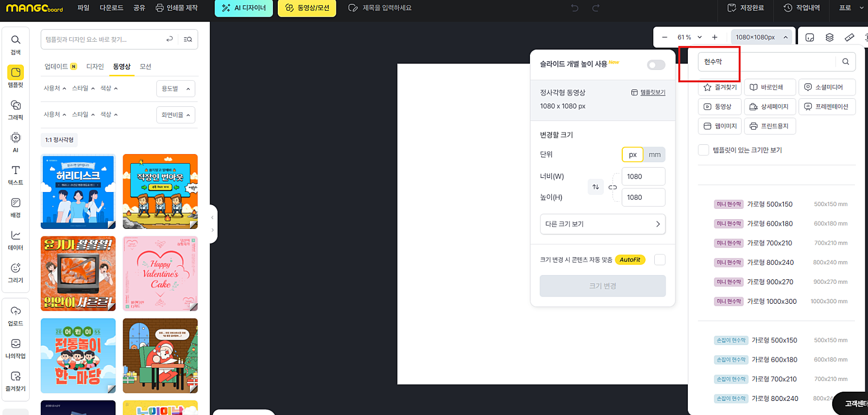Click the swap width and height icon

(x=596, y=187)
